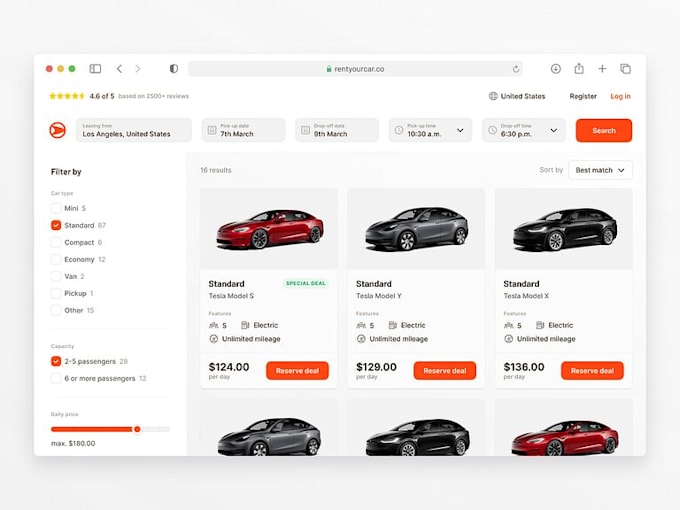Open the Drop-off time dropdown
Screen dimensions: 680x510
tap(524, 130)
